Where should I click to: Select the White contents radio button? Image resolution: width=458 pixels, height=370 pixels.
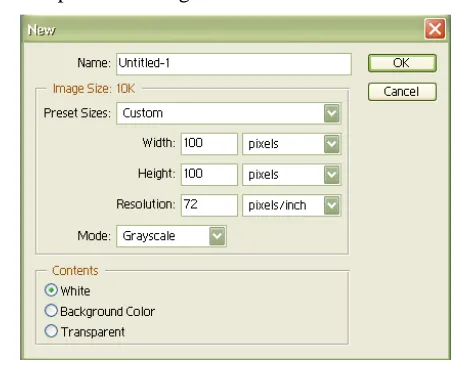click(x=51, y=290)
